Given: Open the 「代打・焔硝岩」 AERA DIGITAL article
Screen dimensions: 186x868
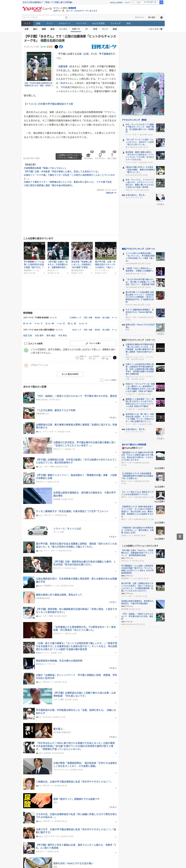Looking at the screenshot, I should (76, 396).
